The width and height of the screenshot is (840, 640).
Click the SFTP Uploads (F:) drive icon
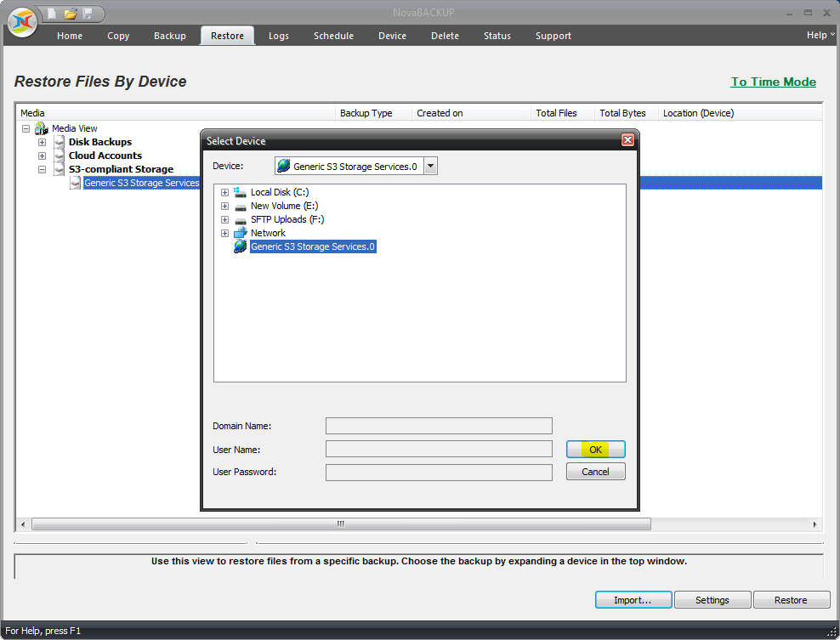240,219
